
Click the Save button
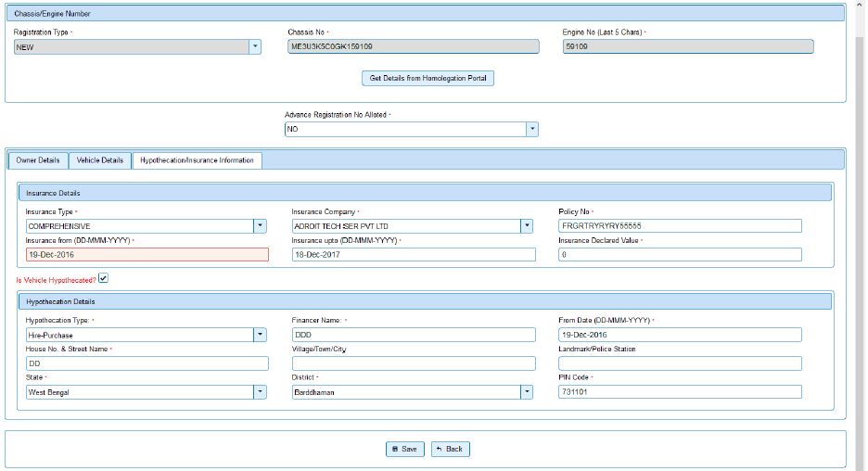click(x=405, y=449)
